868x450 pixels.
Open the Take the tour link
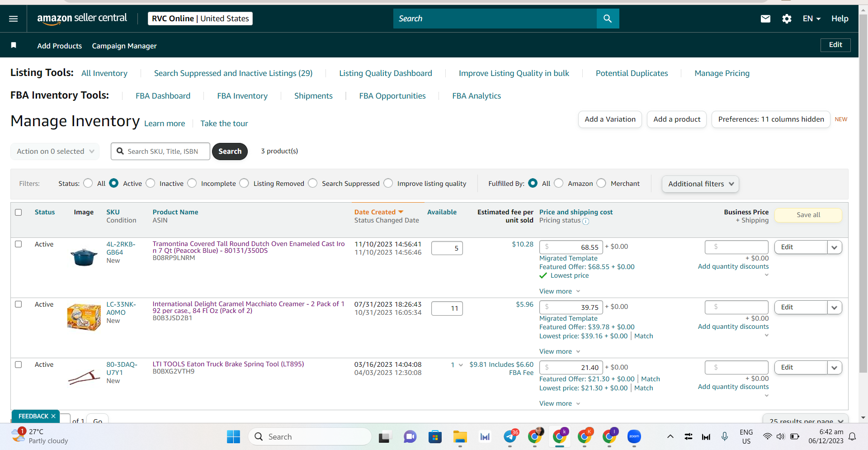point(224,123)
